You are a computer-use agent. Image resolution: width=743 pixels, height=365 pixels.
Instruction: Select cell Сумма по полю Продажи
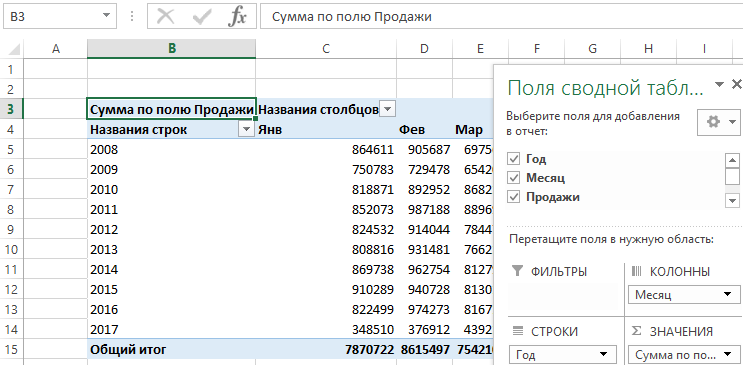[x=172, y=110]
